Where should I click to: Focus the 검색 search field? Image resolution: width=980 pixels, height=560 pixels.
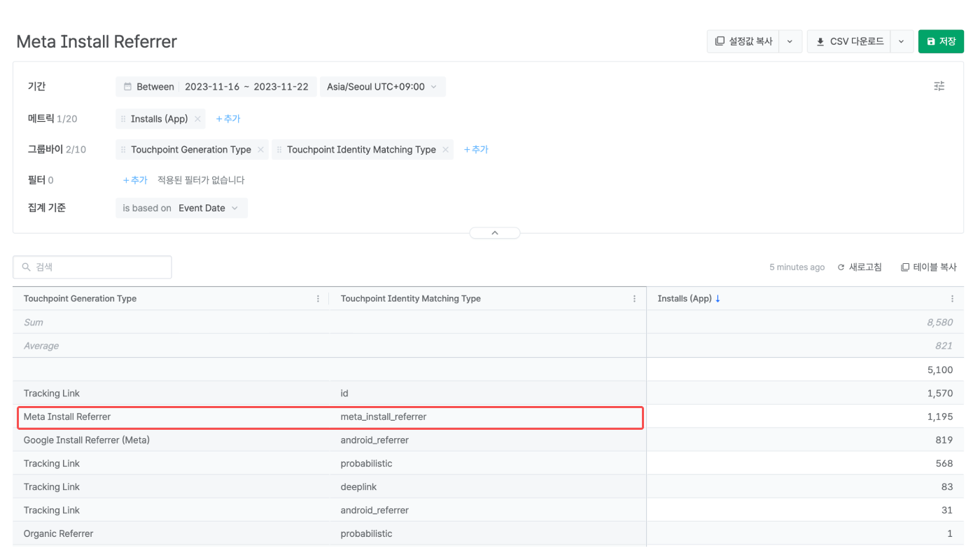pyautogui.click(x=92, y=267)
